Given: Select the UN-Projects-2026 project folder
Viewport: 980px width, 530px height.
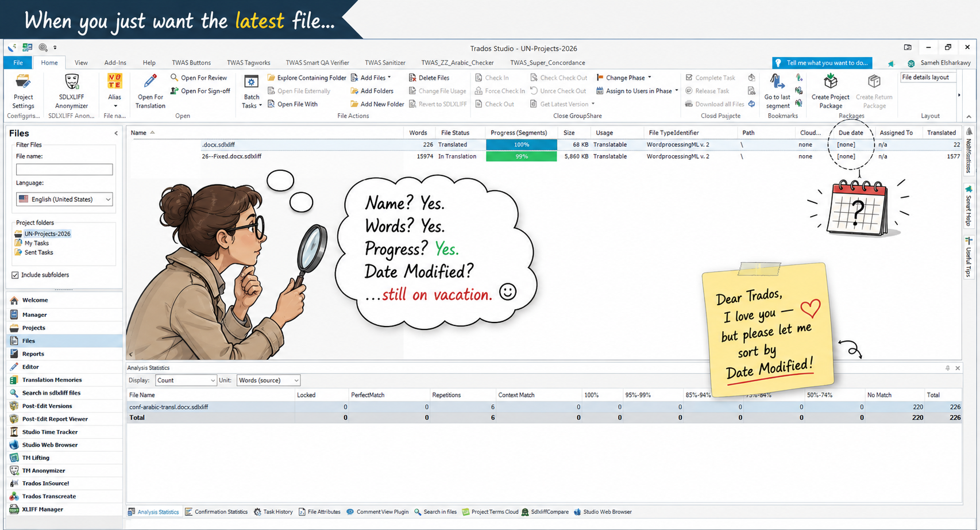Looking at the screenshot, I should tap(47, 234).
